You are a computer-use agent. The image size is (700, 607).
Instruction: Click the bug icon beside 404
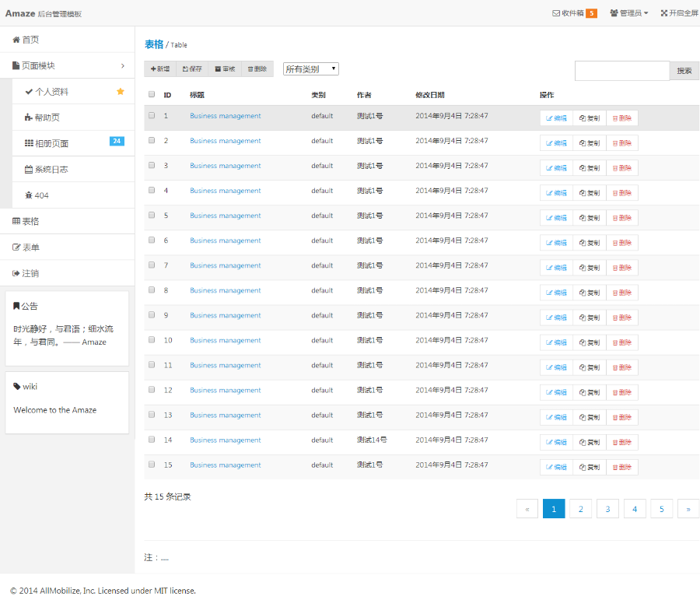point(29,195)
